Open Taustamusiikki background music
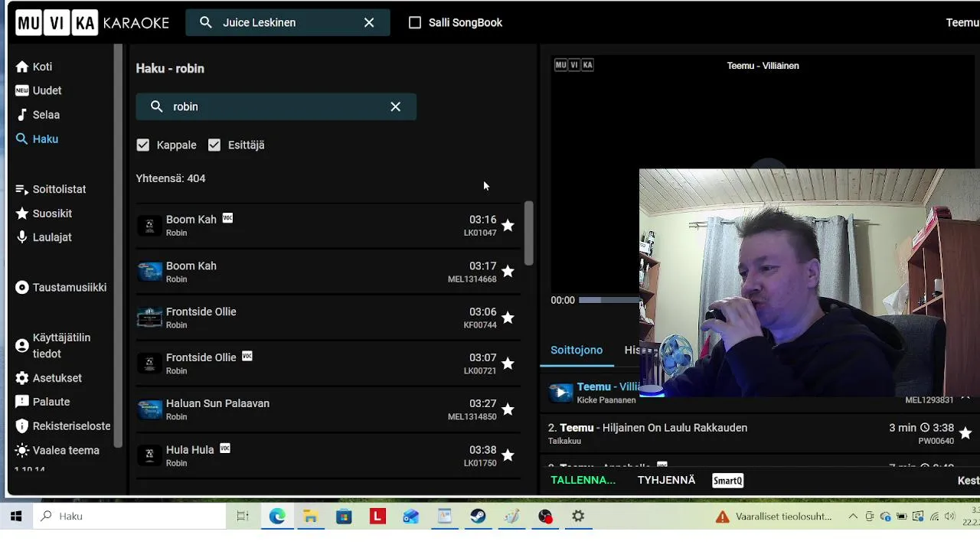The width and height of the screenshot is (980, 551). coord(61,288)
